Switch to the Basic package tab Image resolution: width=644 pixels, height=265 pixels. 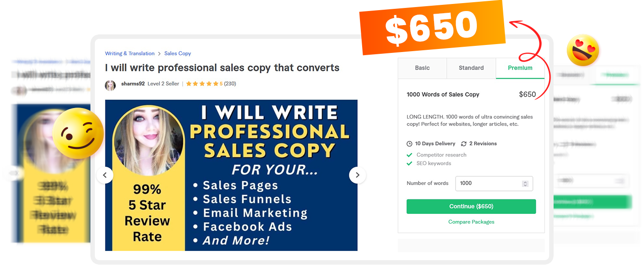click(x=422, y=68)
